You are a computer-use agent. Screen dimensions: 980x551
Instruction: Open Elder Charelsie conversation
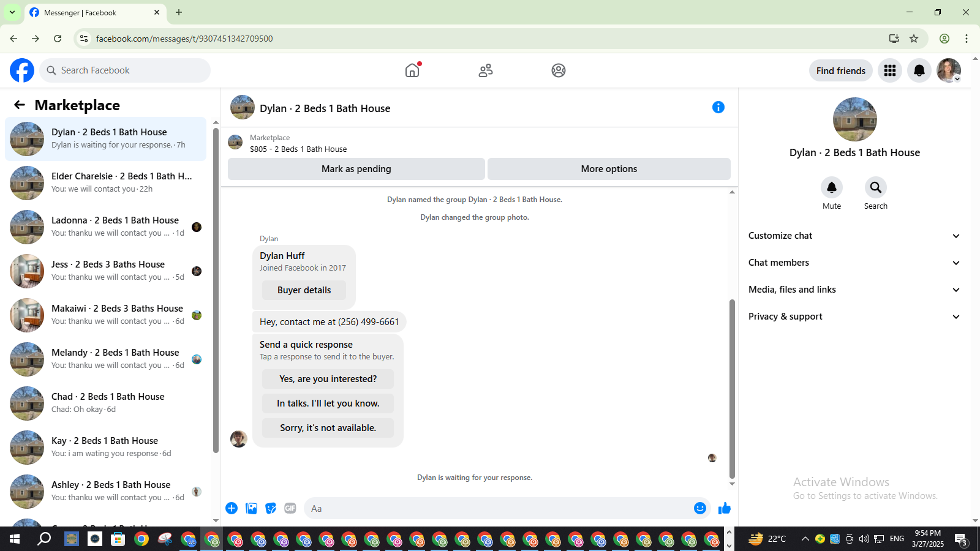click(105, 183)
